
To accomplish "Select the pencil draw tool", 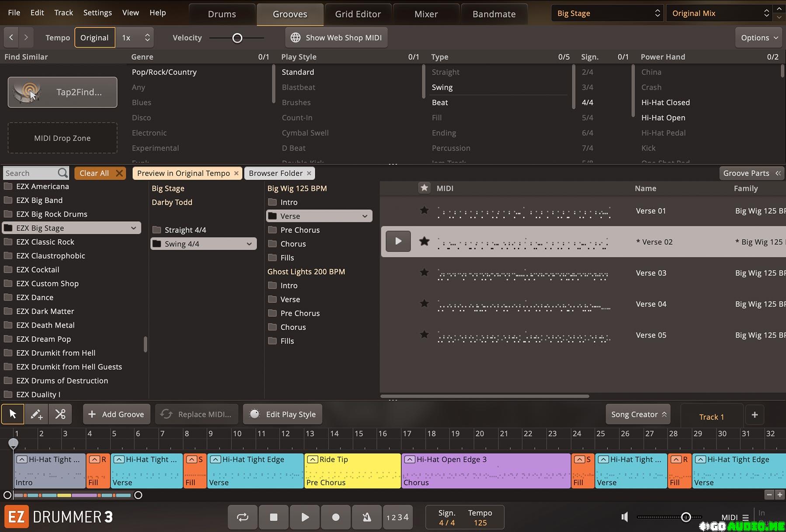I will (36, 414).
